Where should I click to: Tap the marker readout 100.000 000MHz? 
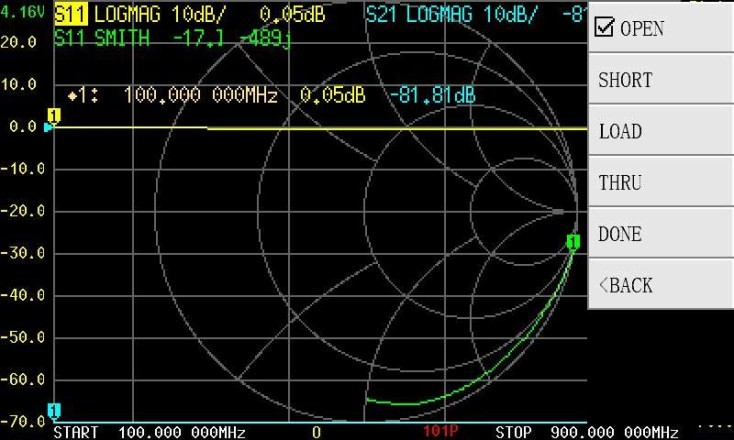coord(200,95)
